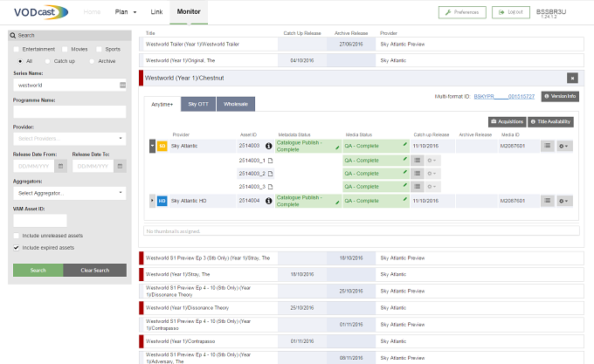This screenshot has height=364, width=594.
Task: Enable Include unreleased assets
Action: point(17,236)
